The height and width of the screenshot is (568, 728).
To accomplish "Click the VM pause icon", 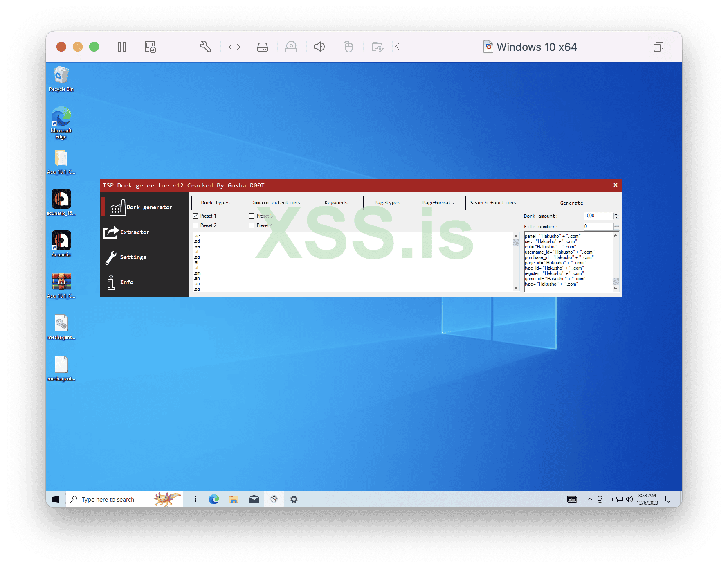I will coord(122,47).
